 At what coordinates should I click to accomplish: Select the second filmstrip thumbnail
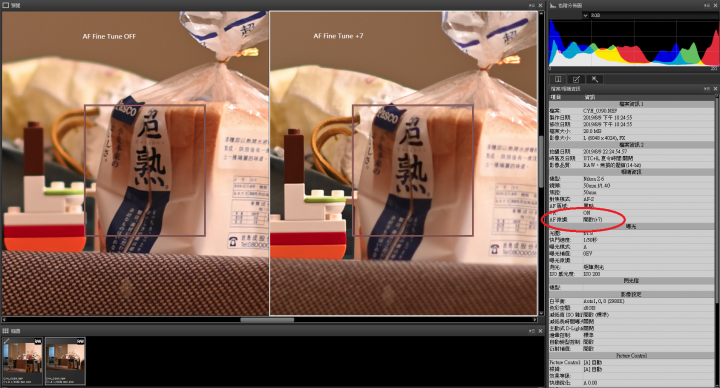coord(65,361)
